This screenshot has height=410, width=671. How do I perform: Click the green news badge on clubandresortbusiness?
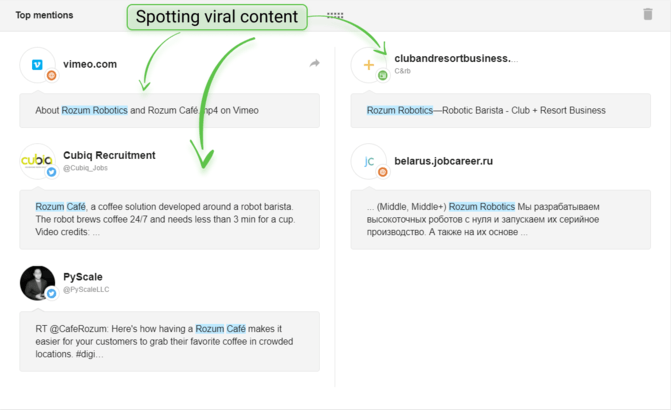[383, 76]
